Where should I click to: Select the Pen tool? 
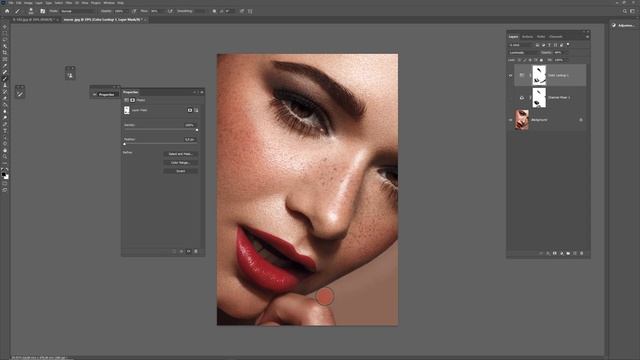[x=5, y=124]
